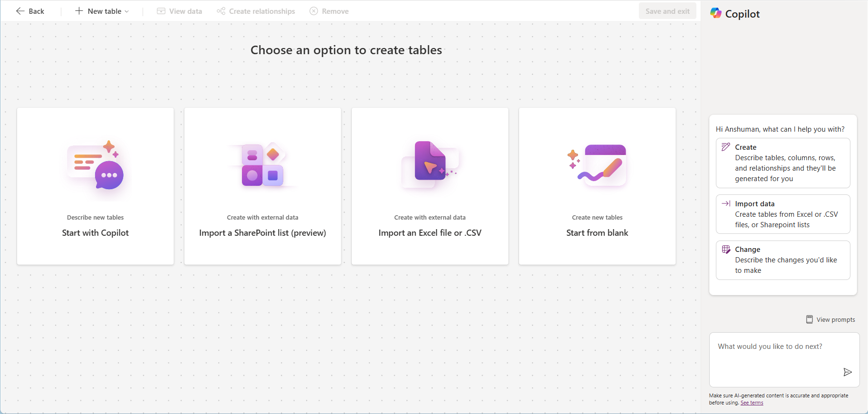Image resolution: width=868 pixels, height=414 pixels.
Task: Click the View data icon
Action: pos(161,11)
